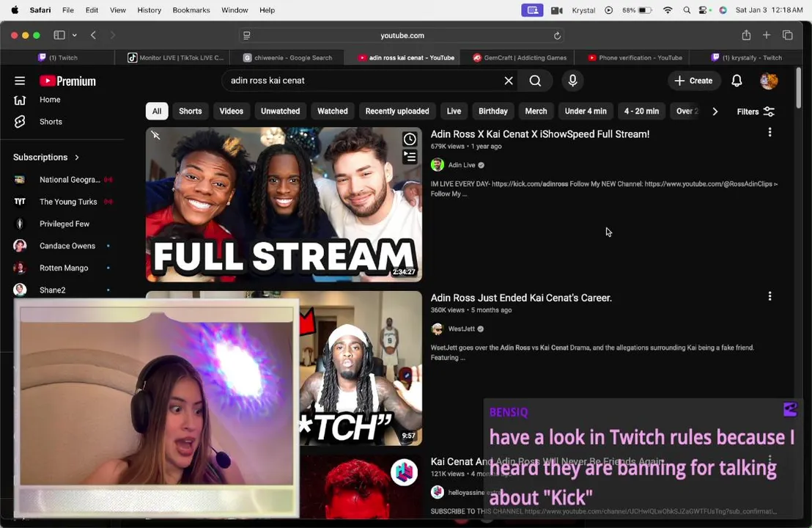Switch to krystalfy Twitch tab
Viewport: 812px width, 528px height.
point(747,57)
